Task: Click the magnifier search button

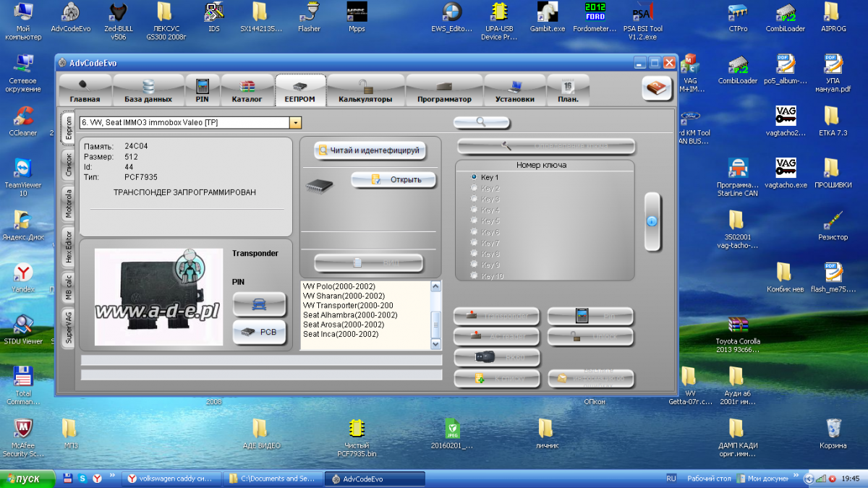Action: [482, 122]
